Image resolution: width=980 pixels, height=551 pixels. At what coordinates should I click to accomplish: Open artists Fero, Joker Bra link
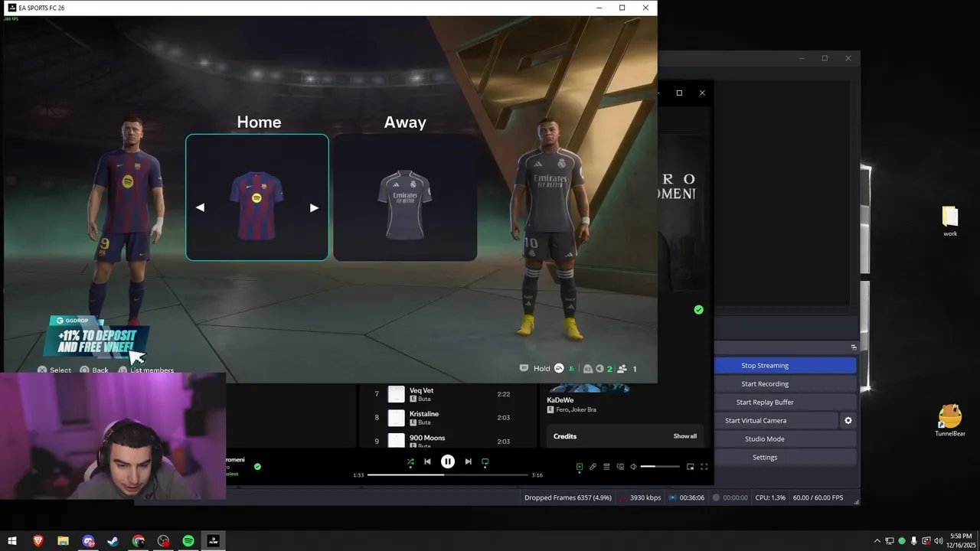[x=576, y=409]
